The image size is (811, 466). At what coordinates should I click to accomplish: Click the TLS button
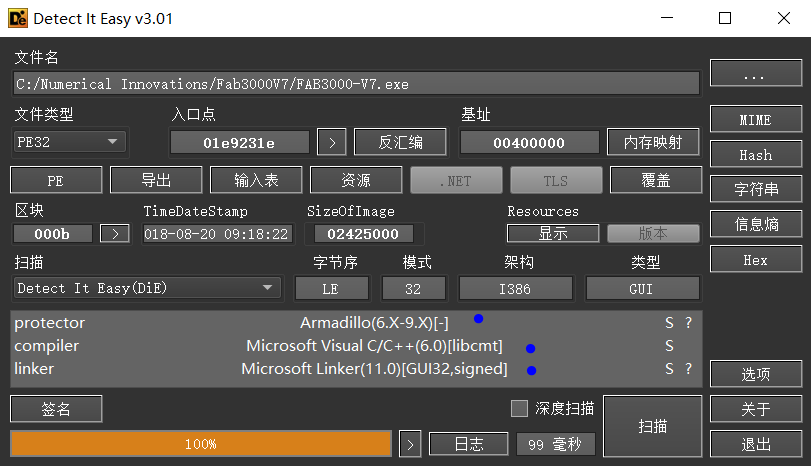[556, 181]
